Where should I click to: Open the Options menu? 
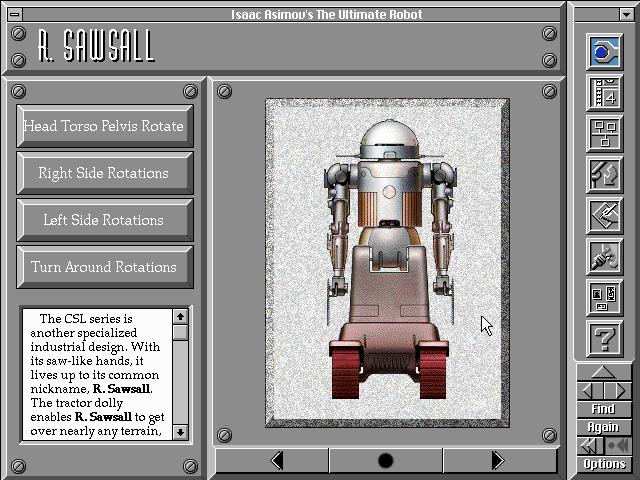[604, 464]
